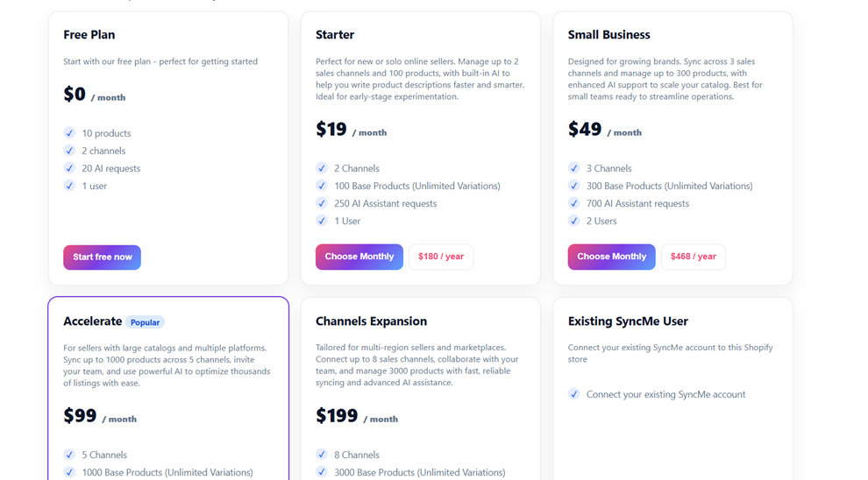This screenshot has width=868, height=480.
Task: Choose Monthly for the Small Business plan
Action: pyautogui.click(x=611, y=257)
